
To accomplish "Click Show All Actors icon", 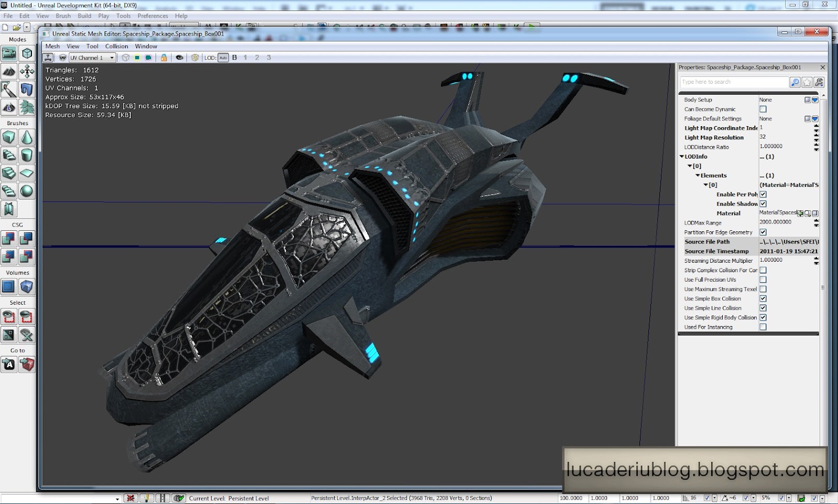I will pyautogui.click(x=27, y=334).
